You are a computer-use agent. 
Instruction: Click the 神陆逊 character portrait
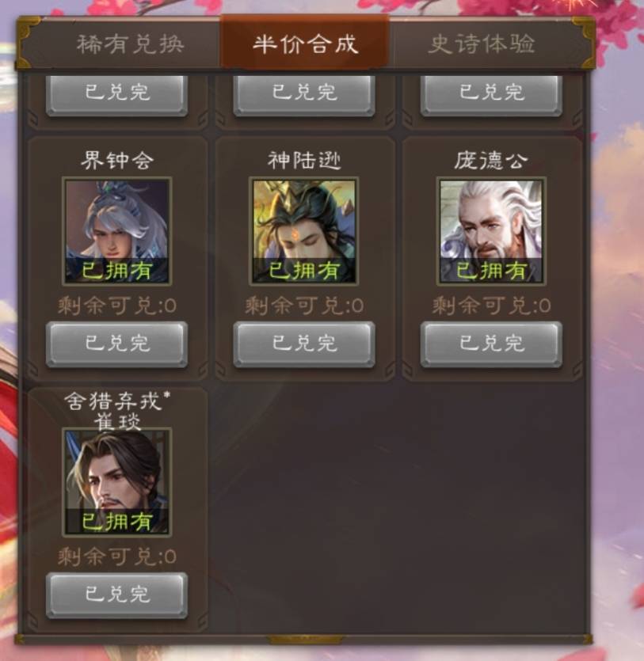point(304,231)
